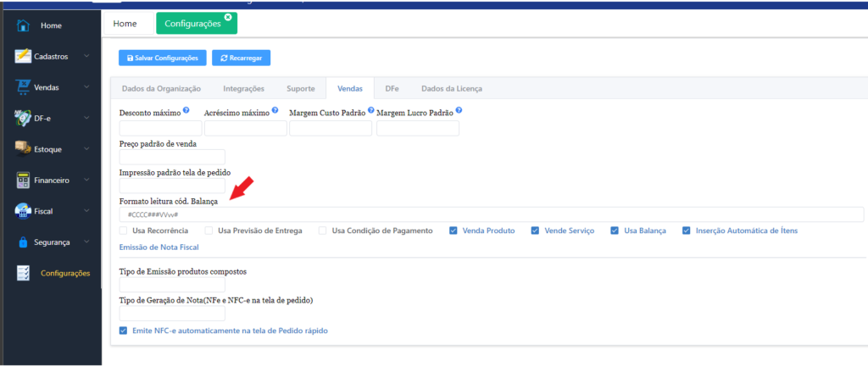This screenshot has height=367, width=868.
Task: Click help icon beside Desconto máximo
Action: coord(186,110)
